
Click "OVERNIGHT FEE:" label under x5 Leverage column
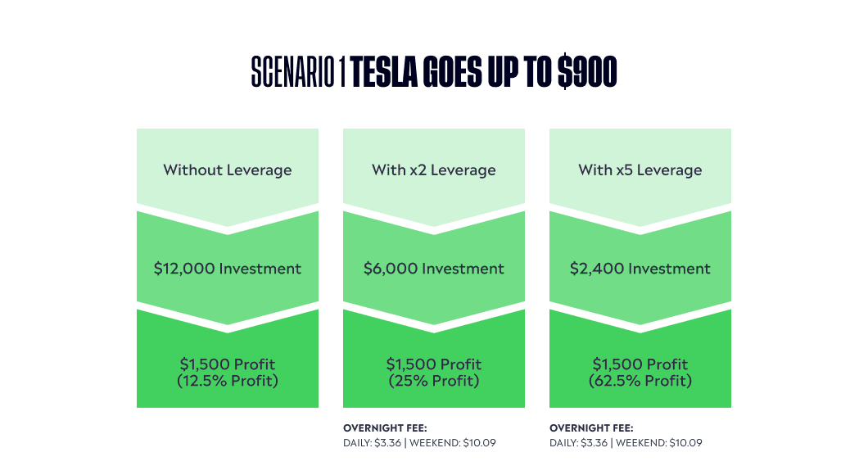(591, 428)
